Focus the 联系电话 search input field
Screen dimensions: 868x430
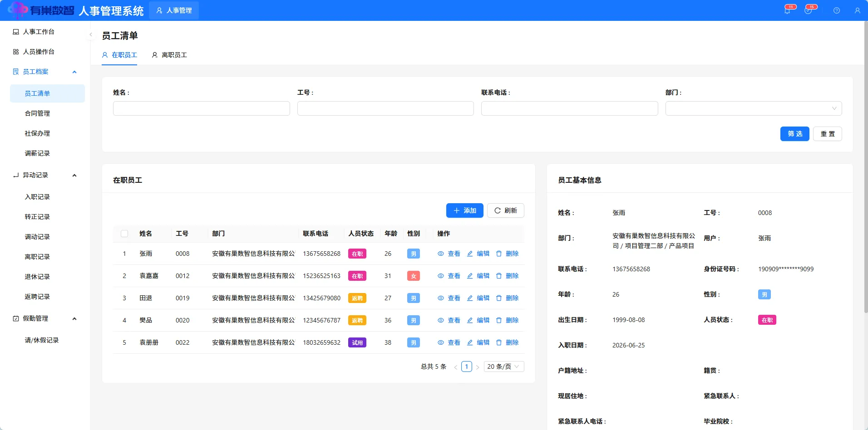click(x=570, y=108)
